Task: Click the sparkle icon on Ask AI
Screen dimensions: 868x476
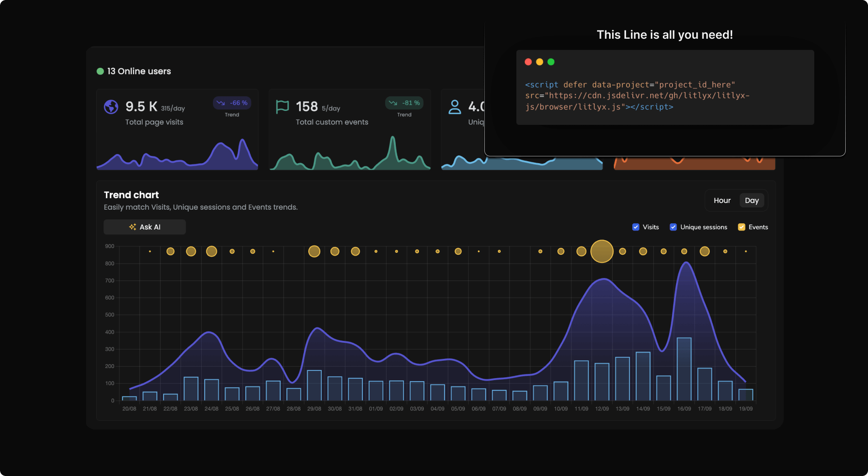Action: pos(133,227)
